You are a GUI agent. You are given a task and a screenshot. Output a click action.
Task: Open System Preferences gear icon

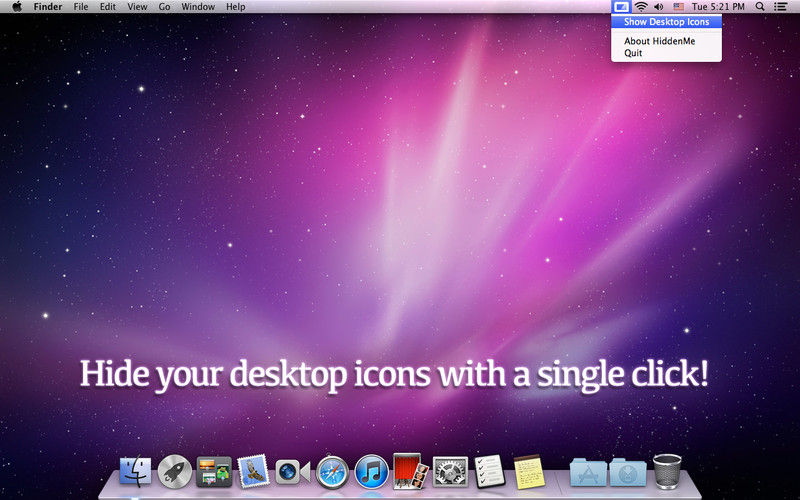[450, 471]
